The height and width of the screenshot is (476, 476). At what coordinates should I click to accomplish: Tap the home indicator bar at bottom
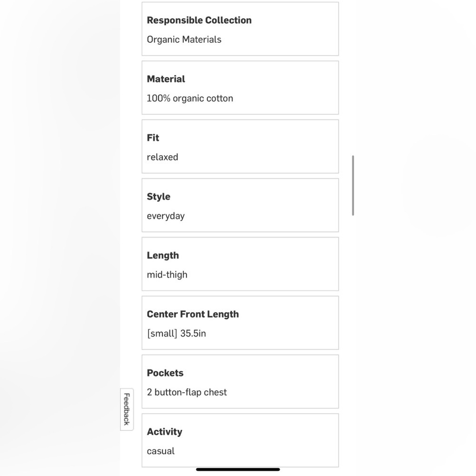(x=238, y=469)
